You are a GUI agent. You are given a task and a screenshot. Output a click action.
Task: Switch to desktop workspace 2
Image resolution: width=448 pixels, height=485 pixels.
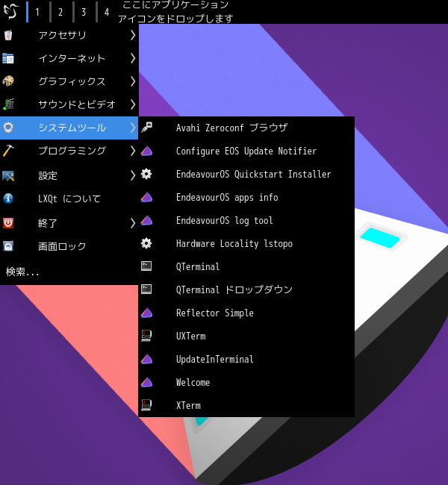pos(60,12)
